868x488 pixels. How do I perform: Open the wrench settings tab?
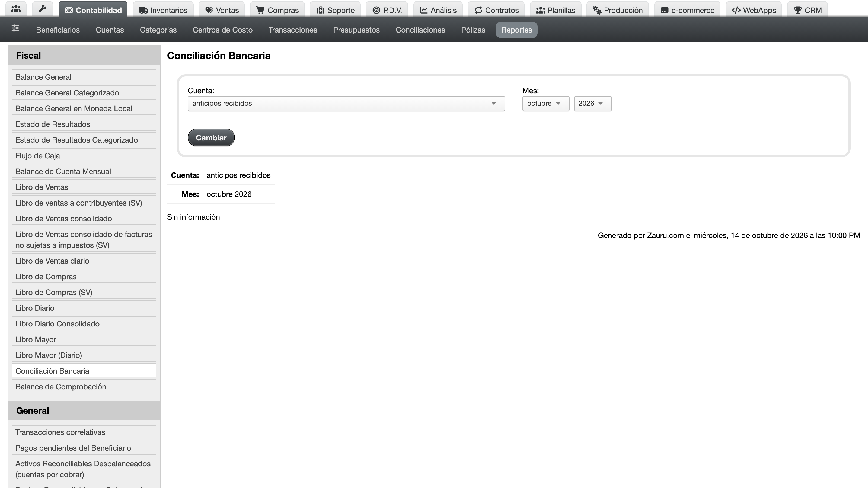click(x=42, y=9)
